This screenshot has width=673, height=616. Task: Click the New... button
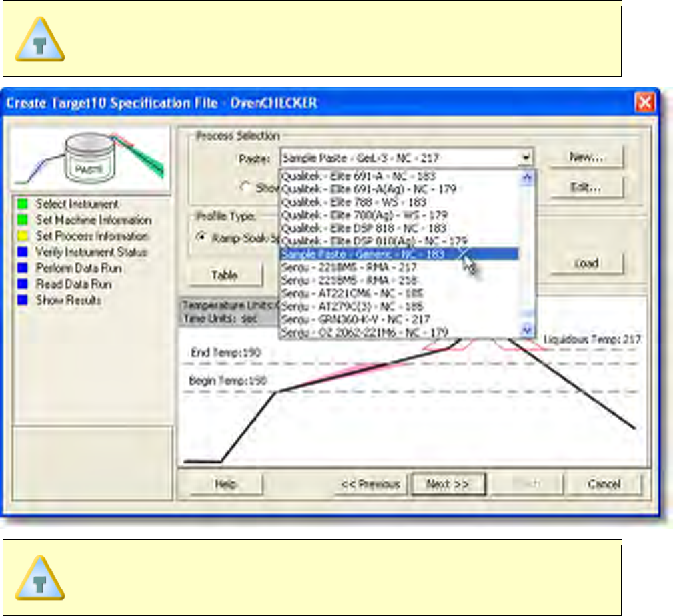tap(586, 158)
